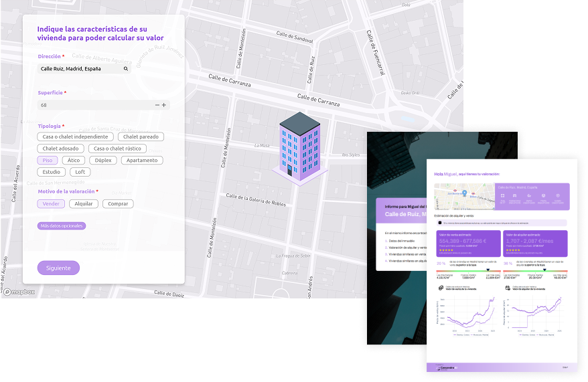Click the Dirección address input field
This screenshot has height=382, width=588.
79,69
